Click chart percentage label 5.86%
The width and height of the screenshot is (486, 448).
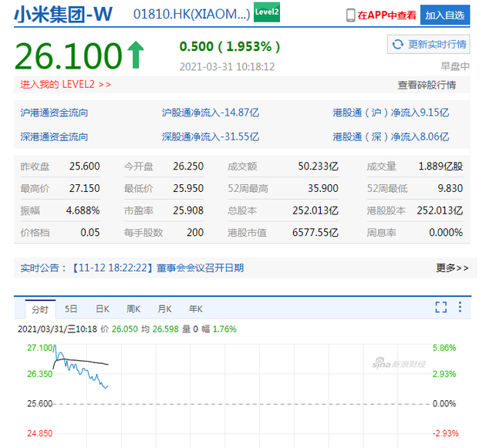tap(444, 348)
